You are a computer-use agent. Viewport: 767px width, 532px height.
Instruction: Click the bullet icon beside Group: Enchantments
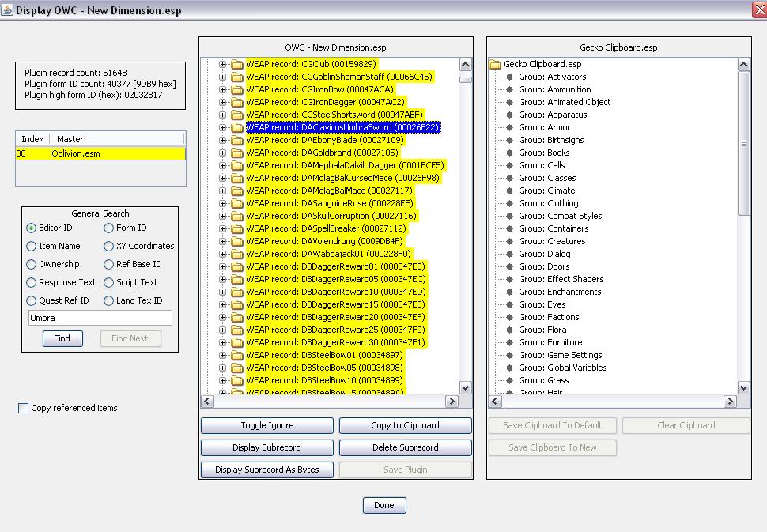(510, 292)
